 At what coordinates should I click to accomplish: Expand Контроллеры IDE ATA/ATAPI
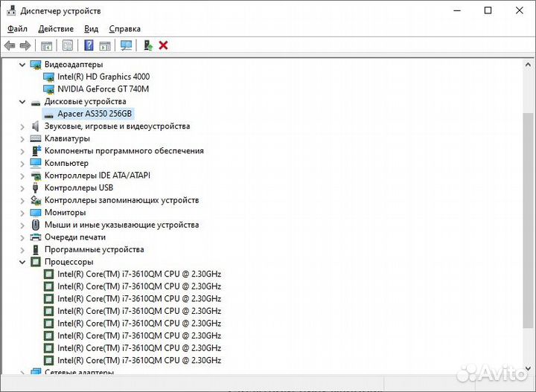coord(22,176)
